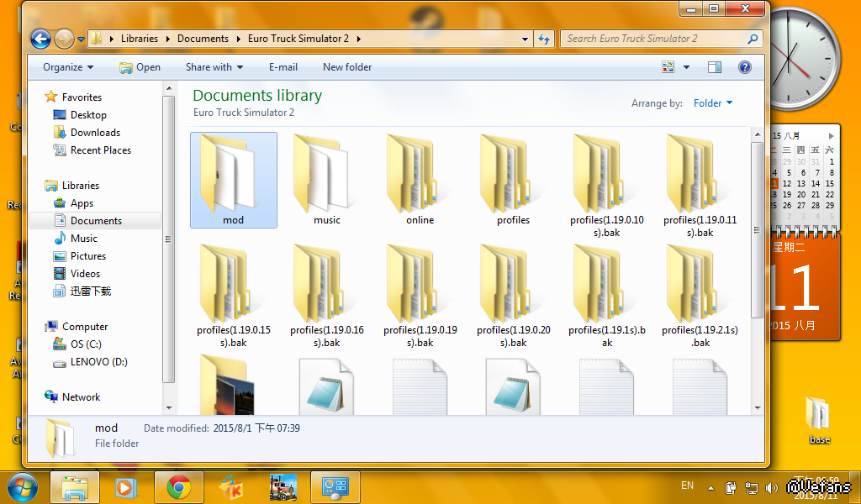
Task: Click the New folder button
Action: (347, 67)
